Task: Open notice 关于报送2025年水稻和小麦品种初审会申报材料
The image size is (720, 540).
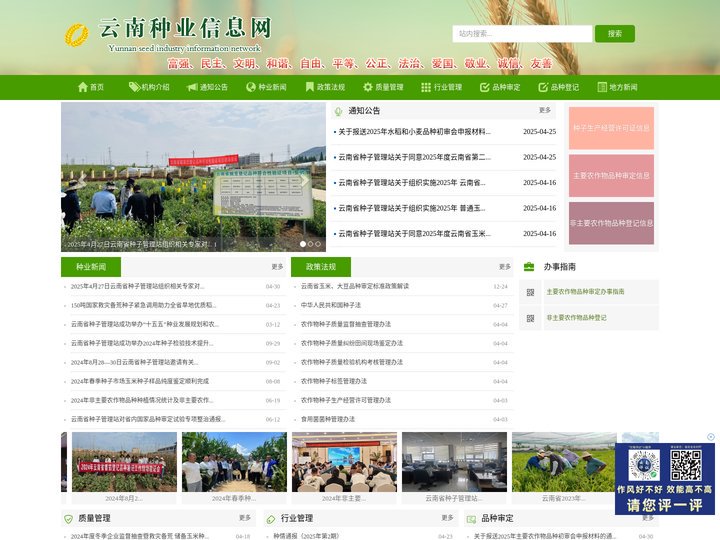Action: pyautogui.click(x=414, y=132)
